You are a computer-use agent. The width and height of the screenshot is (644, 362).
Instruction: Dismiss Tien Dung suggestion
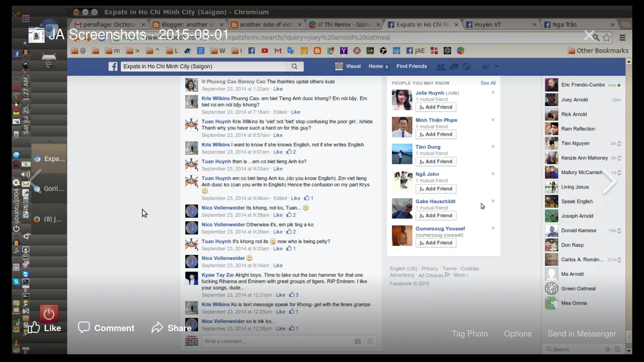point(493,147)
